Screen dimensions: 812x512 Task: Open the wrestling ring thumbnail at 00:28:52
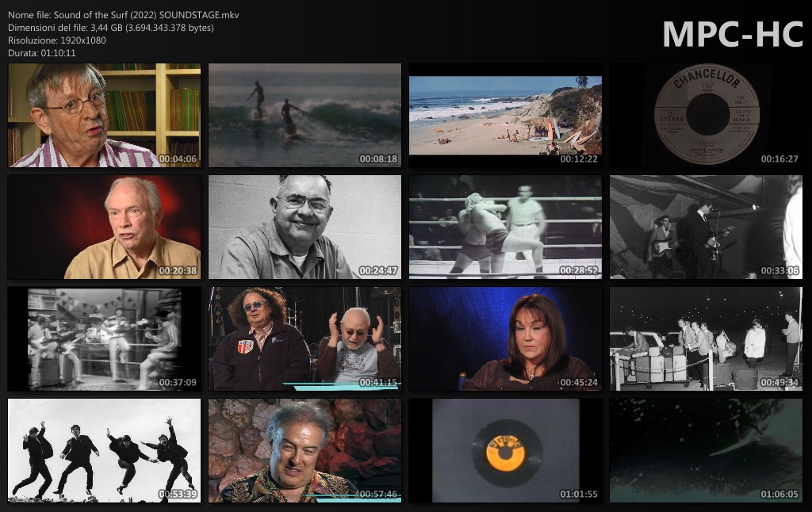tap(505, 227)
